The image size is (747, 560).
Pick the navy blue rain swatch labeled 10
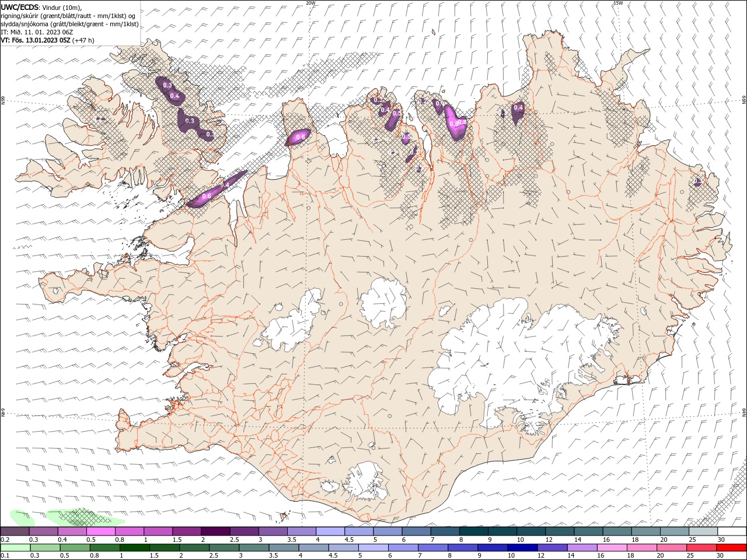522,548
